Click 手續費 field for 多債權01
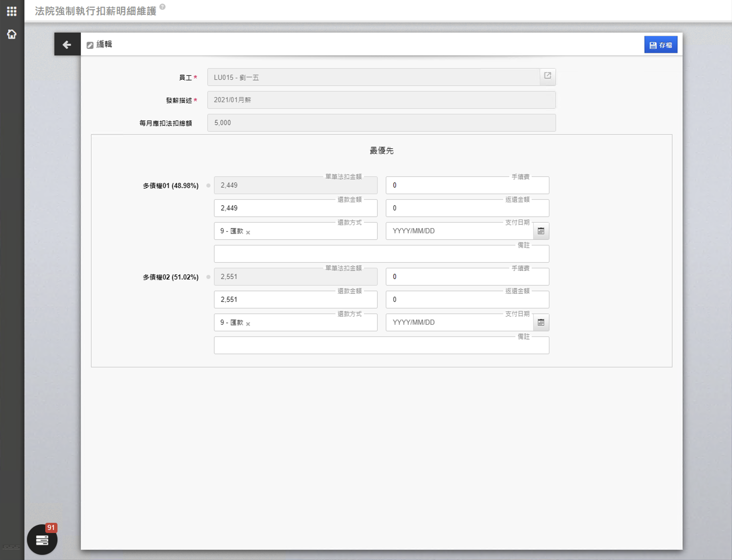The image size is (732, 560). (x=467, y=185)
